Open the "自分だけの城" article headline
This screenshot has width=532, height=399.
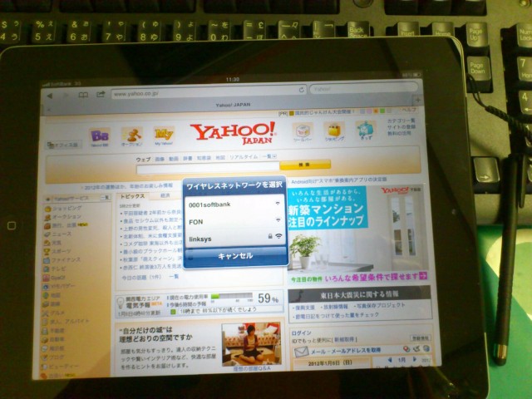[155, 334]
